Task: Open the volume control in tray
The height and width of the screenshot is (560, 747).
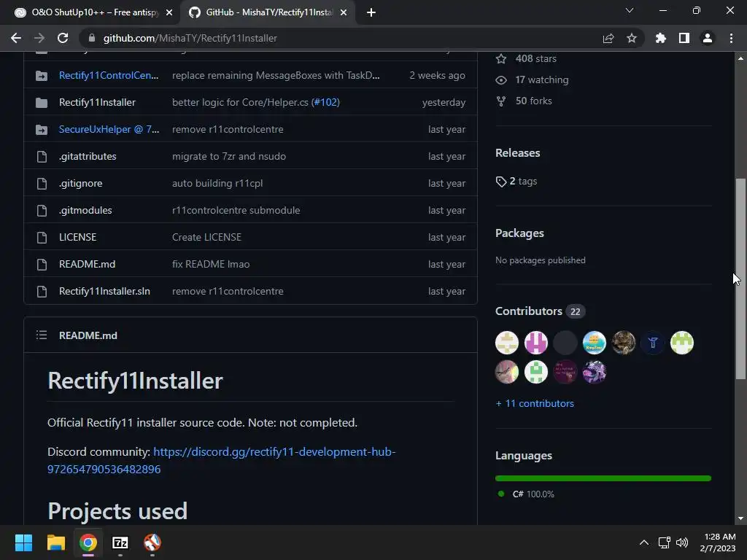Action: pos(682,542)
